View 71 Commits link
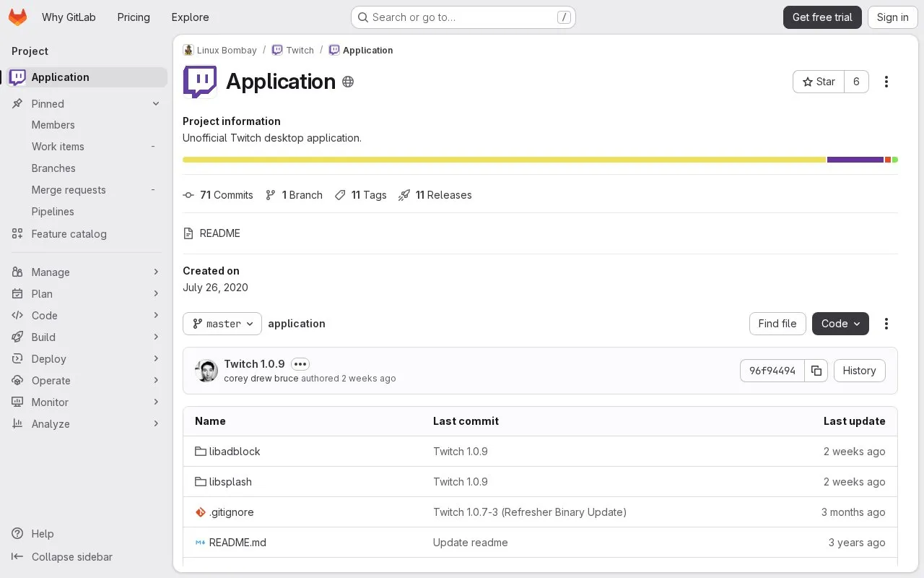Image resolution: width=924 pixels, height=578 pixels. (218, 195)
